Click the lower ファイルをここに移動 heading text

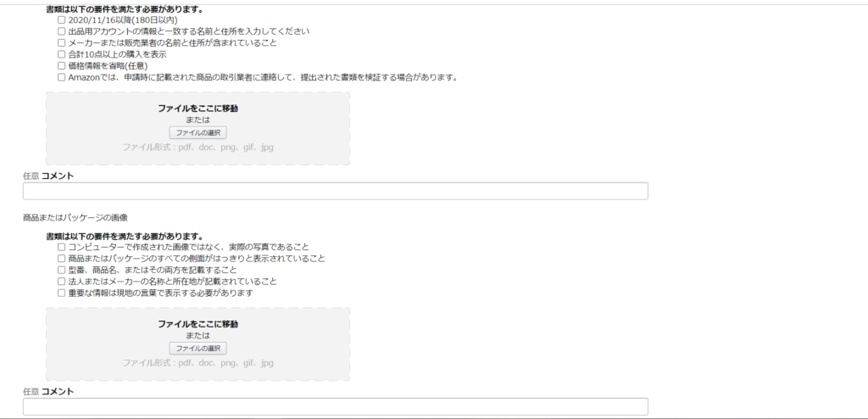click(198, 324)
